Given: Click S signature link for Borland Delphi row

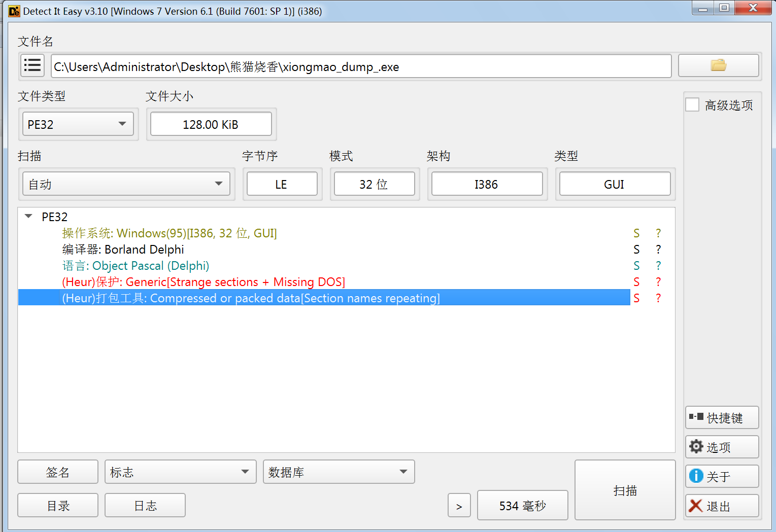Looking at the screenshot, I should click(x=636, y=249).
